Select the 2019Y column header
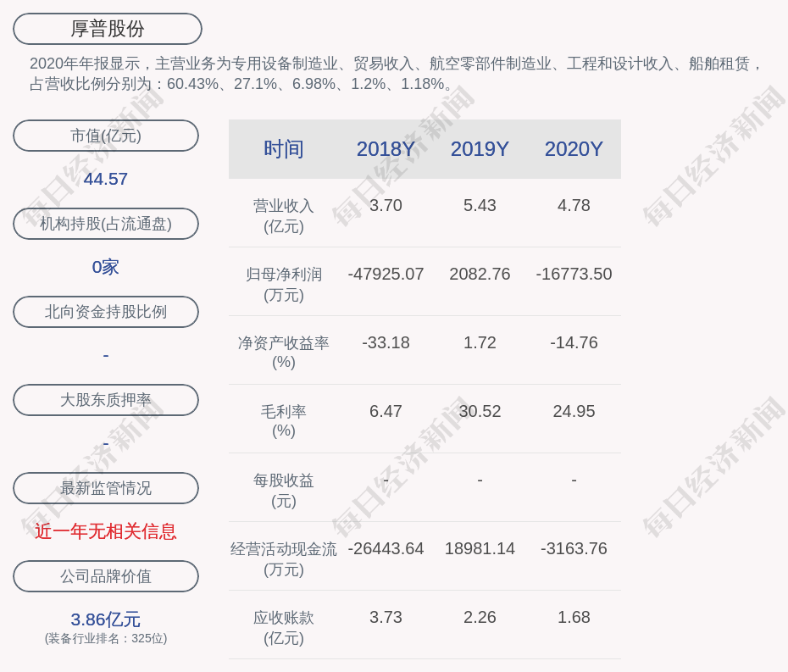This screenshot has height=672, width=788. click(480, 149)
